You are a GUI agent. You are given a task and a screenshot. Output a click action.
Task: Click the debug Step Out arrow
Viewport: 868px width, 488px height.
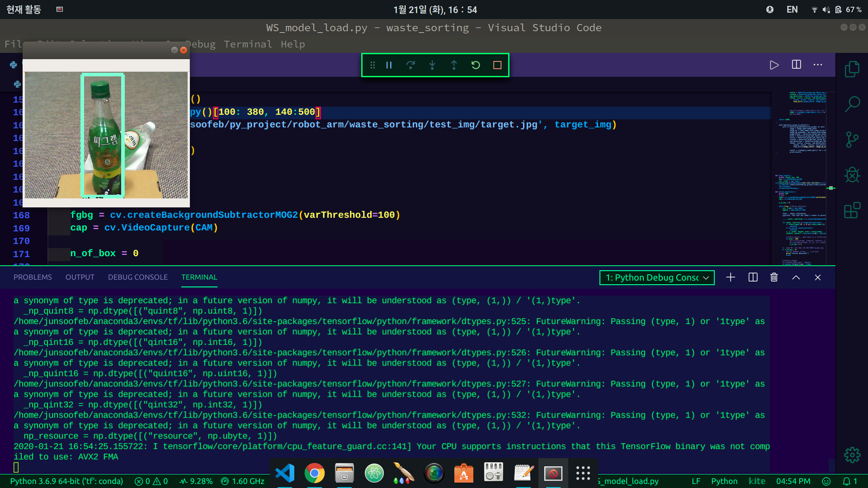(454, 65)
